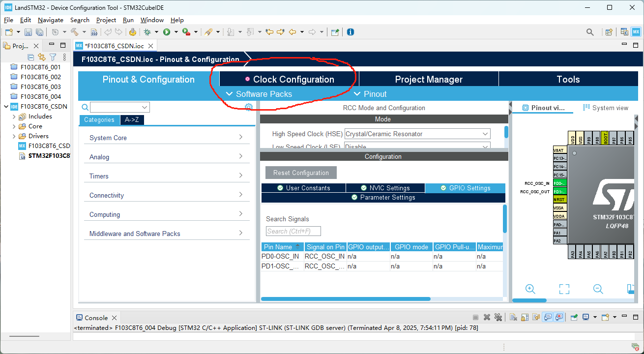Click the Last Edit Location arrow icon

(269, 32)
